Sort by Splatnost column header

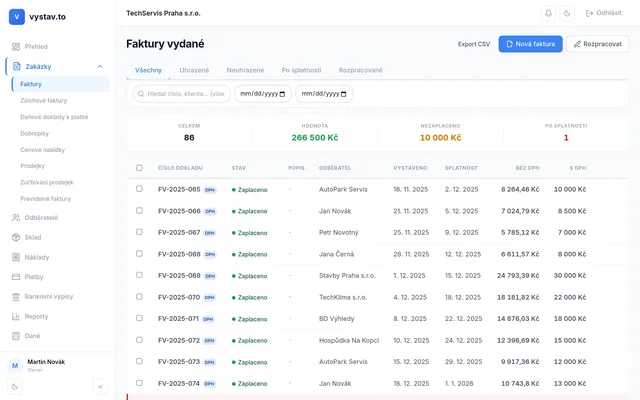461,168
